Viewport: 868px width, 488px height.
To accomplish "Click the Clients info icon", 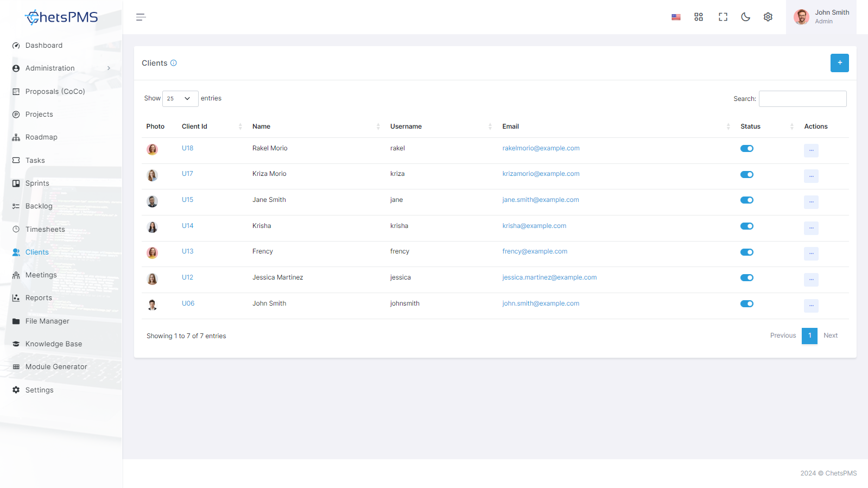I will [174, 63].
